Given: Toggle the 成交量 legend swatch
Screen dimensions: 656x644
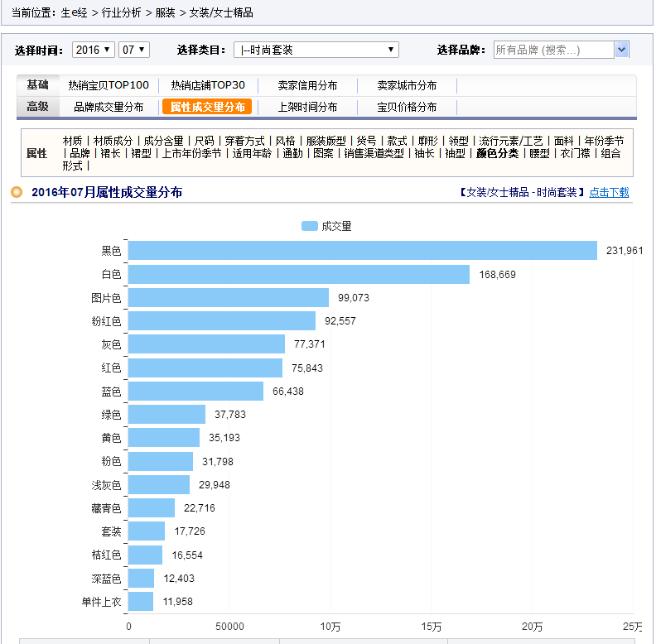Looking at the screenshot, I should [310, 226].
